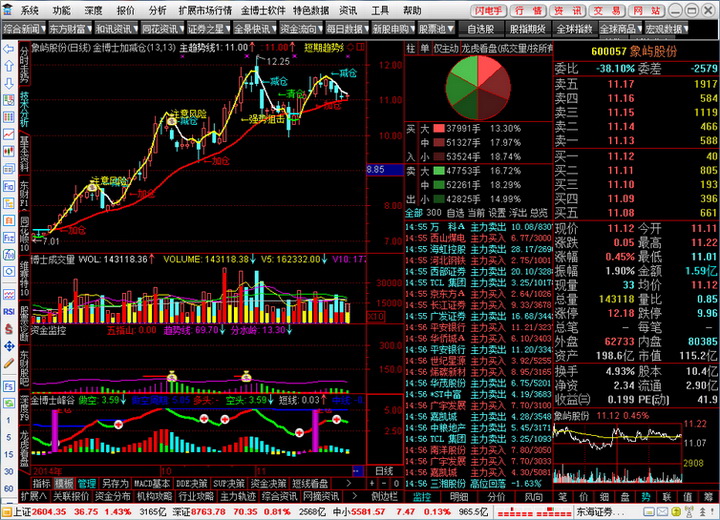Screen dimensions: 720x520
Task: Switch to the 基本资料 side tab
Action: [24, 153]
